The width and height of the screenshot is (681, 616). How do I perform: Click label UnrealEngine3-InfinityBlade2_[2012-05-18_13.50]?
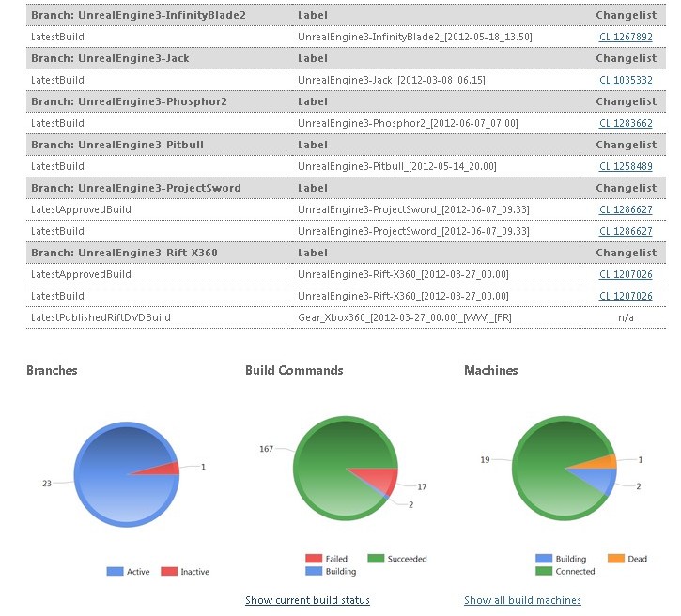(x=415, y=37)
